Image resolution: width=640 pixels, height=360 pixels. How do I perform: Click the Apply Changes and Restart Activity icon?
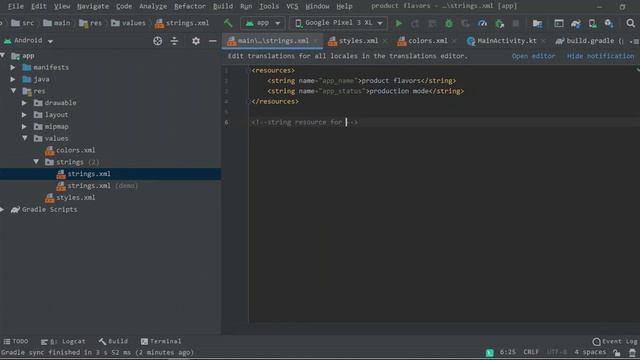415,24
